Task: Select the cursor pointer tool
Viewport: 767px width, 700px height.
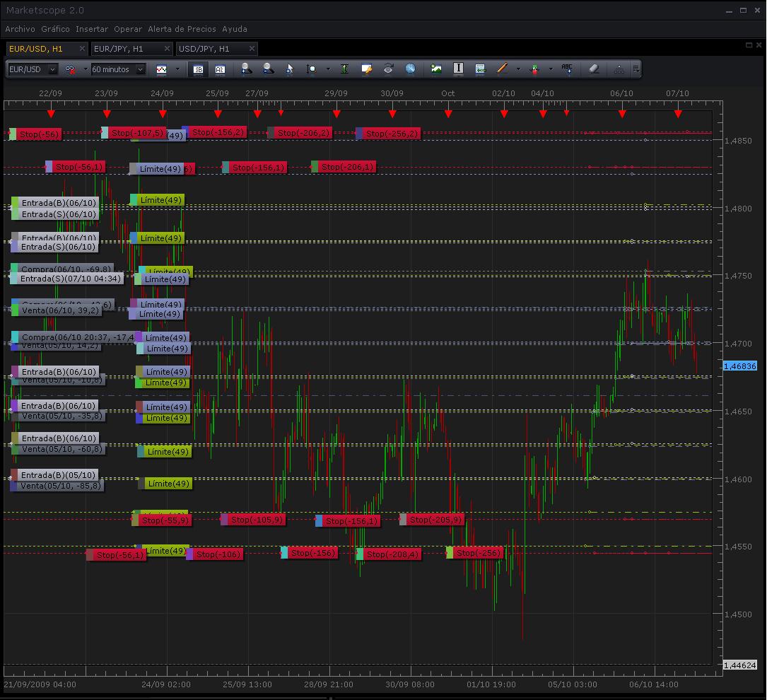Action: (x=290, y=69)
